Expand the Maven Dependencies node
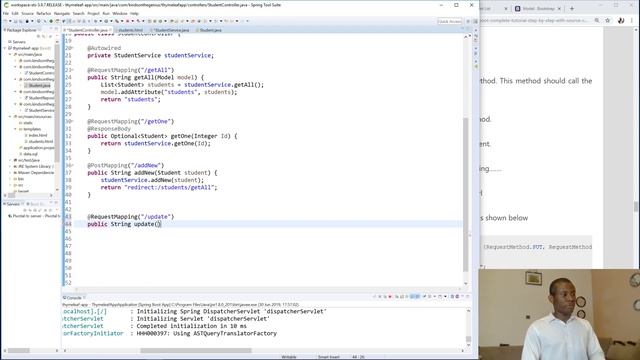Viewport: 640px width, 360px height. click(10, 173)
